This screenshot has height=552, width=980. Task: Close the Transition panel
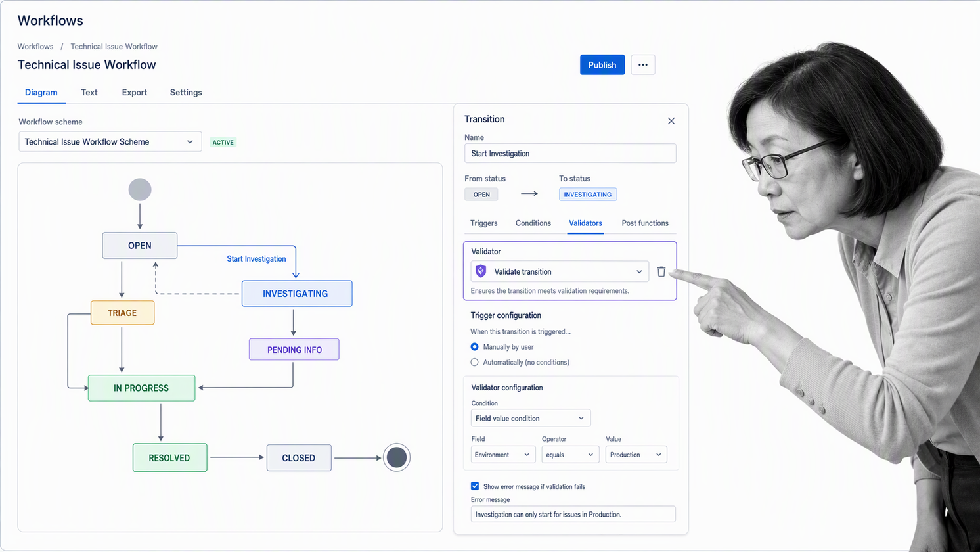(x=671, y=121)
